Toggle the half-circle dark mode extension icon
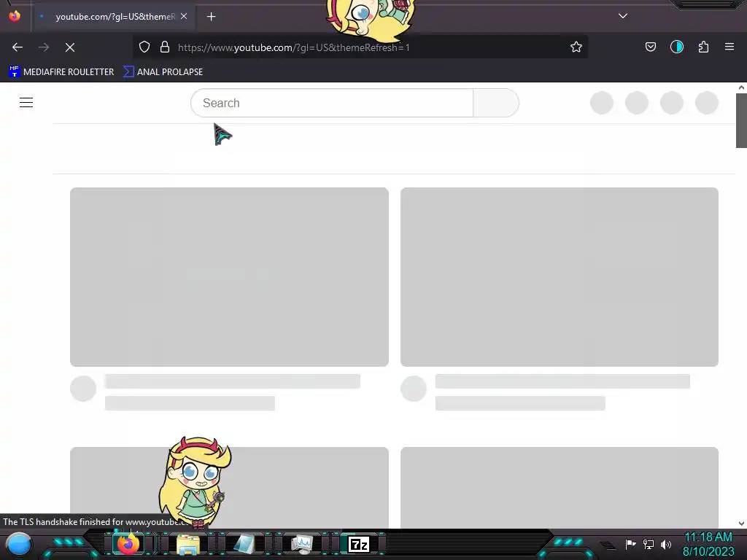The width and height of the screenshot is (747, 560). [676, 47]
